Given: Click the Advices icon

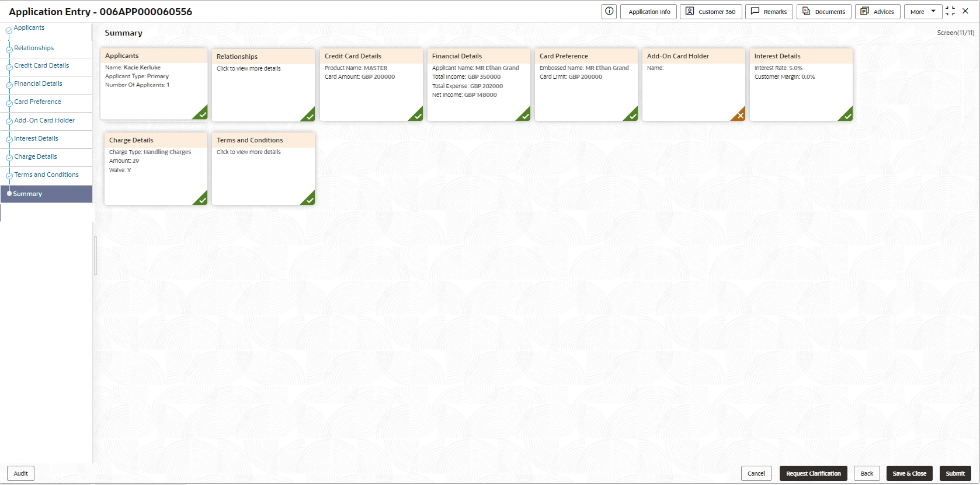Looking at the screenshot, I should coord(865,12).
